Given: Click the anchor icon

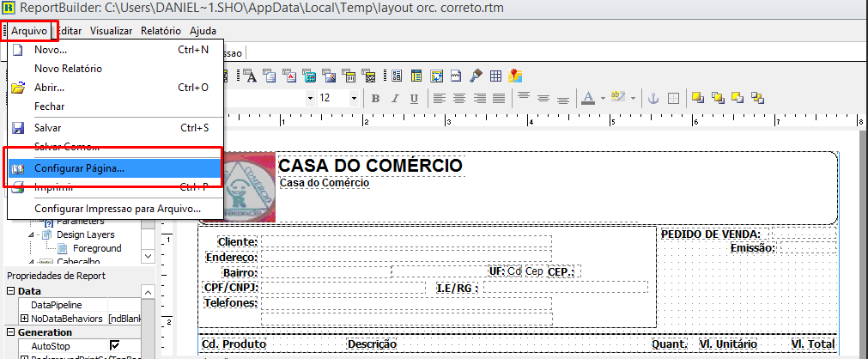Looking at the screenshot, I should pyautogui.click(x=653, y=99).
